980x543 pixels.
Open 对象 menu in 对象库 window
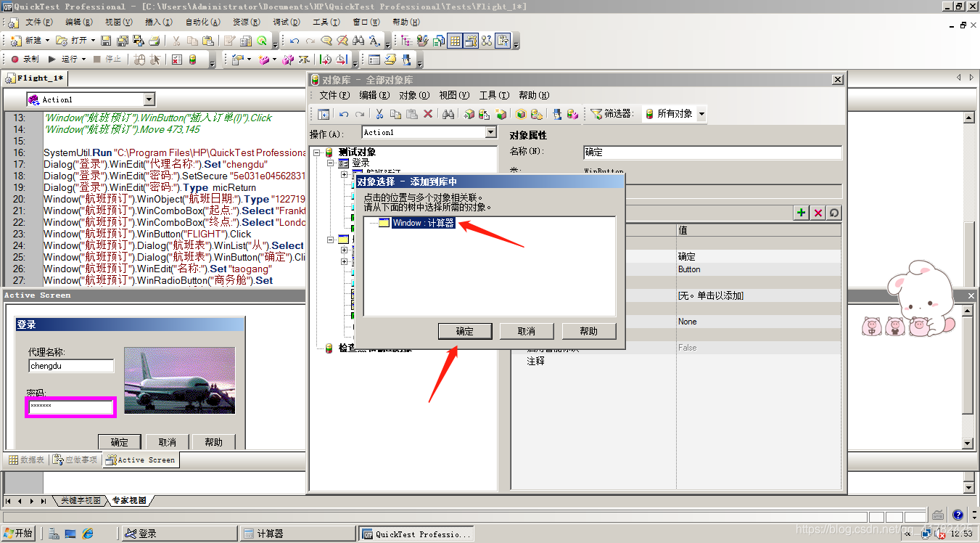[414, 95]
